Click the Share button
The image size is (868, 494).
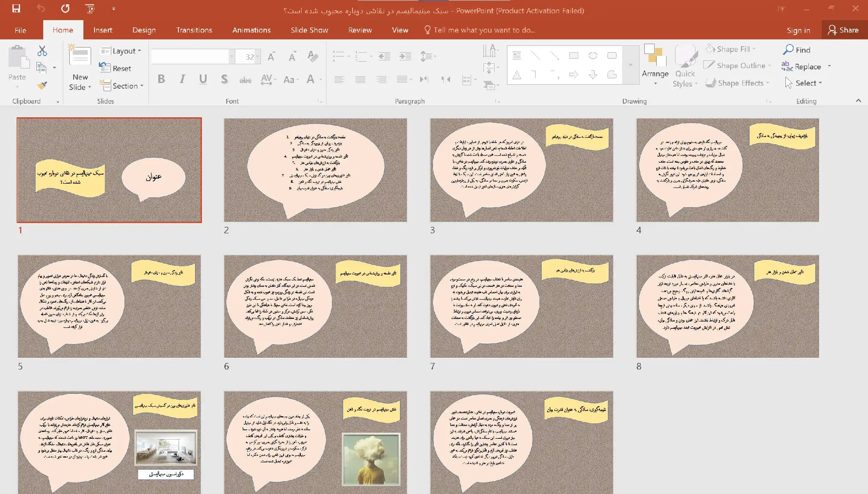843,30
